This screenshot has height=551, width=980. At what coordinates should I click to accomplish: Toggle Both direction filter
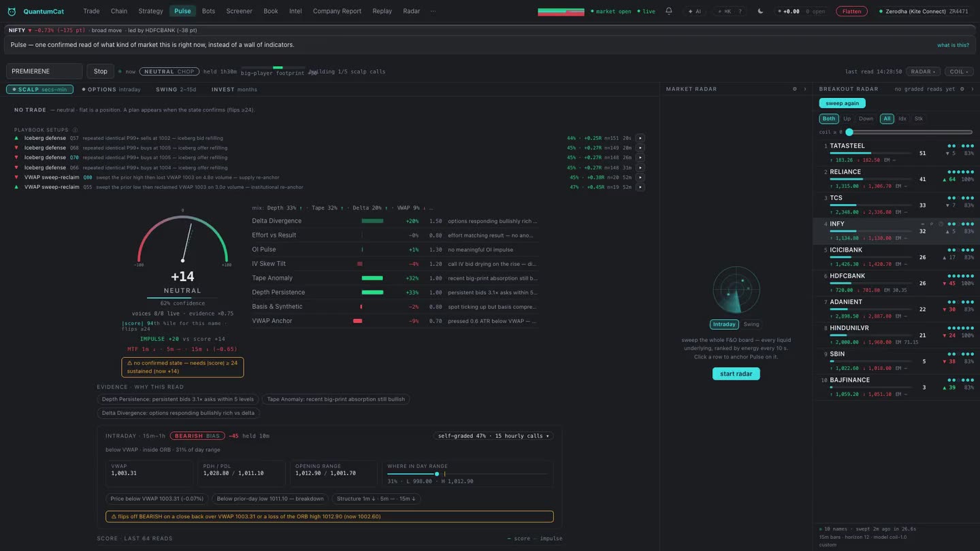[x=829, y=118]
